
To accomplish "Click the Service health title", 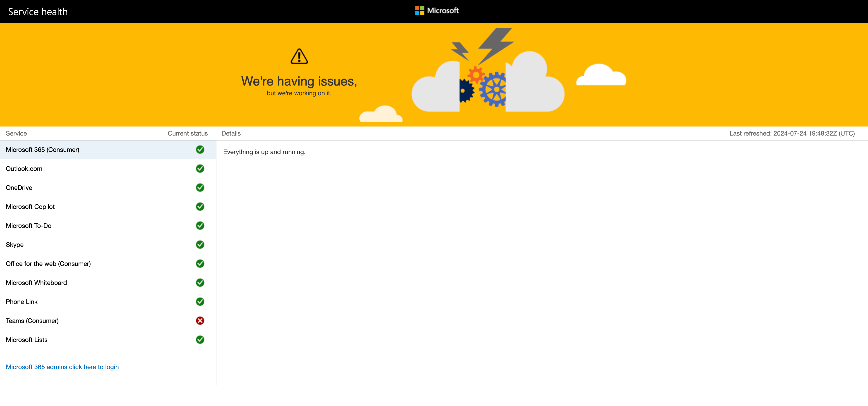I will click(x=38, y=12).
